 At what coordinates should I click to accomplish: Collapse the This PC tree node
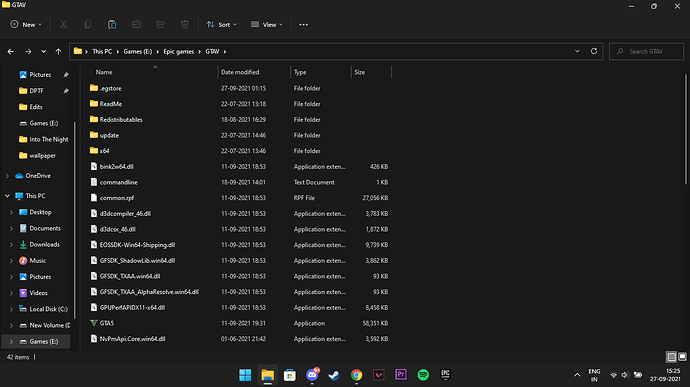[7, 196]
